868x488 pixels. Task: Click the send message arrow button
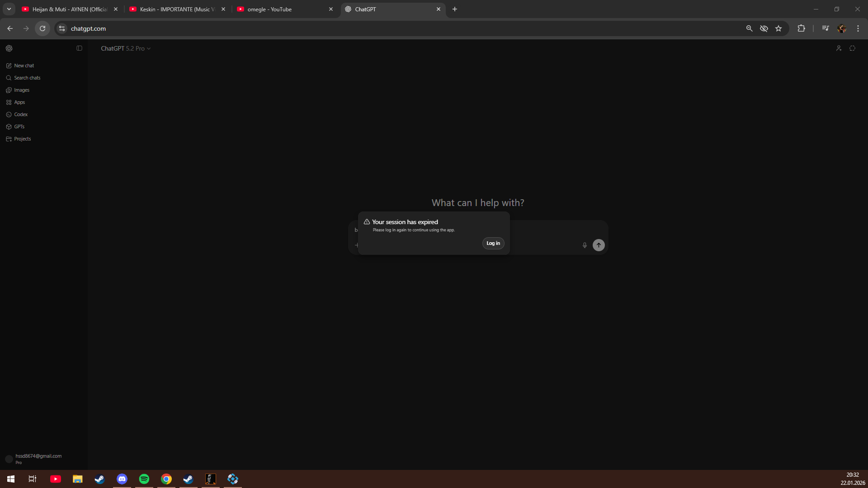(x=599, y=245)
